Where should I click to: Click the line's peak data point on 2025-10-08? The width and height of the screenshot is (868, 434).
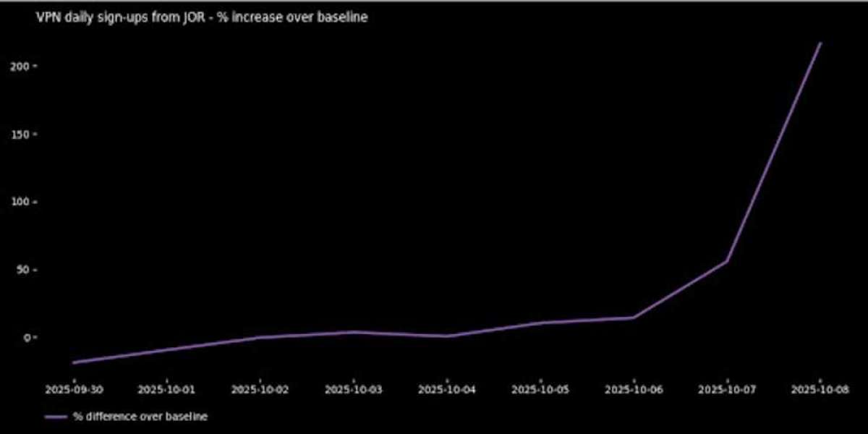(820, 43)
